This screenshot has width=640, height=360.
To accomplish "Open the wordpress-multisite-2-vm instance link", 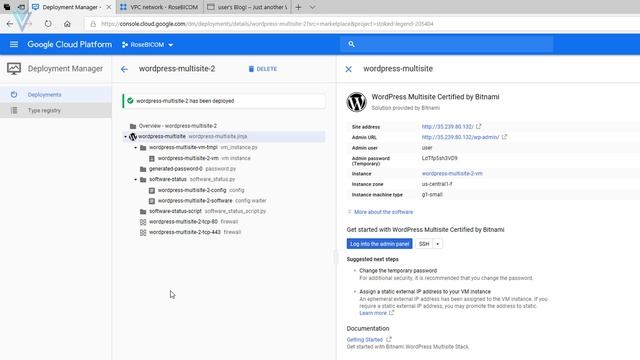I will (452, 173).
